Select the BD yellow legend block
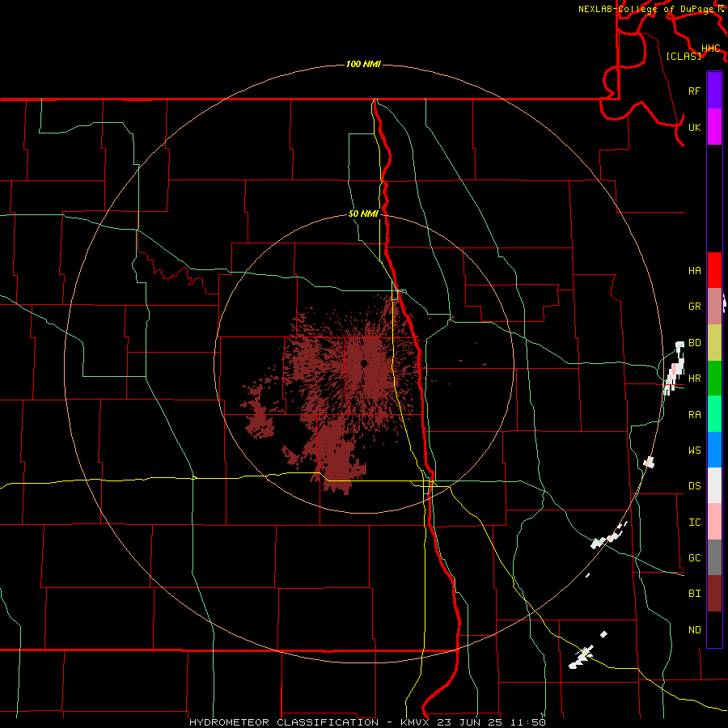Image resolution: width=728 pixels, height=728 pixels. pyautogui.click(x=714, y=343)
